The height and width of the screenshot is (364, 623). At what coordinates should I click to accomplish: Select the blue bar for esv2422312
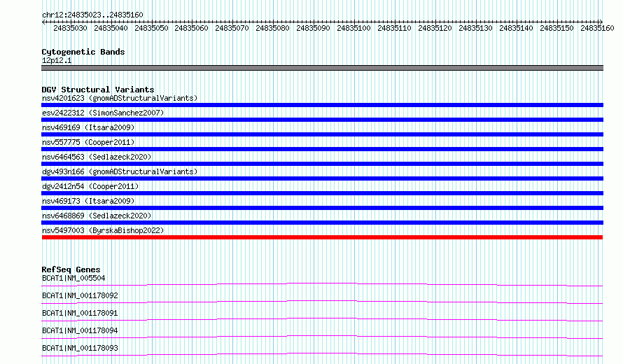point(322,120)
